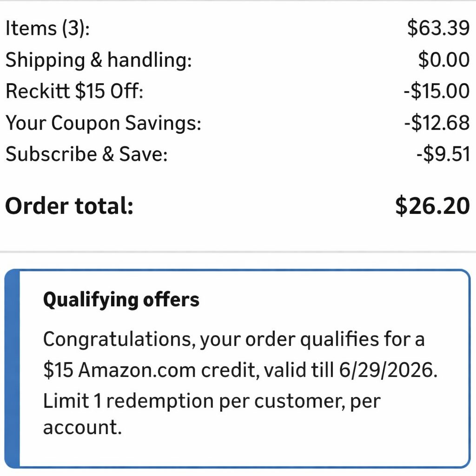
Task: Click the Items (3) label
Action: pos(47,29)
